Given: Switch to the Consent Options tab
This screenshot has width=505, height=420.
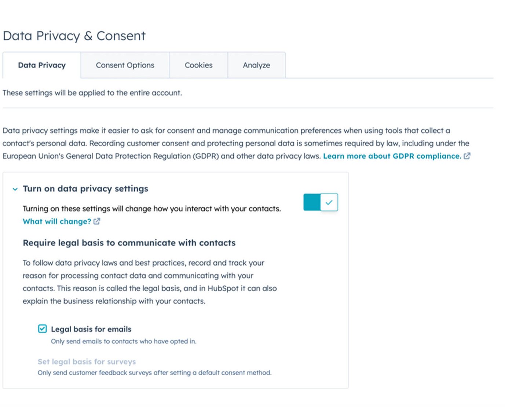Looking at the screenshot, I should tap(125, 65).
